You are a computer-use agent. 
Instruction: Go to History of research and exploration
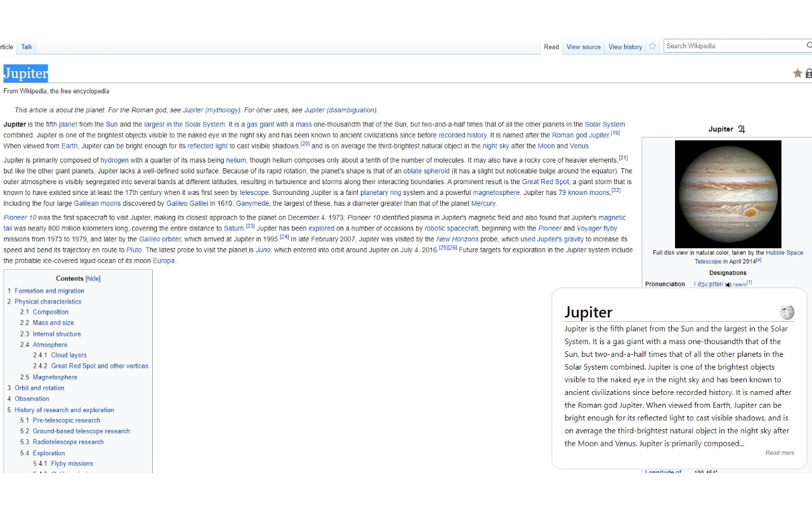coord(65,410)
